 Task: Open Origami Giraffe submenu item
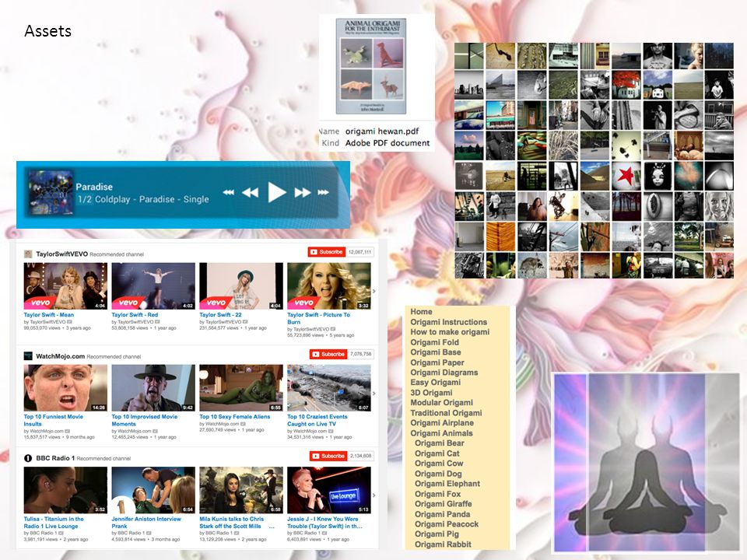443,504
